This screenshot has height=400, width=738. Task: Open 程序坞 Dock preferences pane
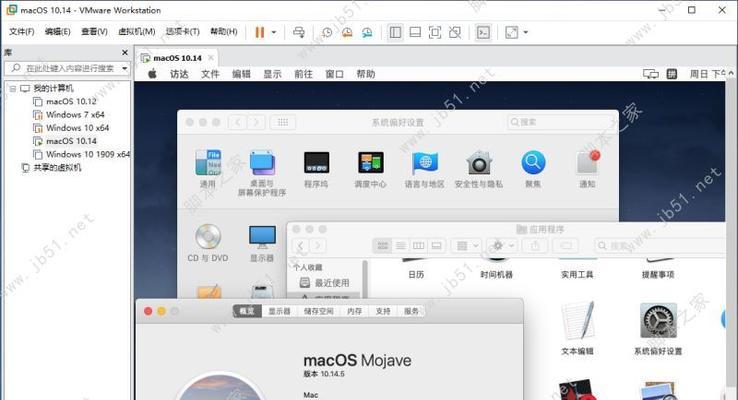point(316,168)
